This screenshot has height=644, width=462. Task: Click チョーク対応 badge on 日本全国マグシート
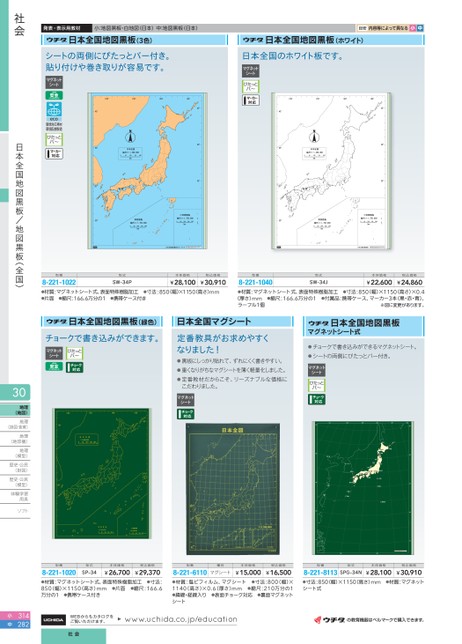185,414
